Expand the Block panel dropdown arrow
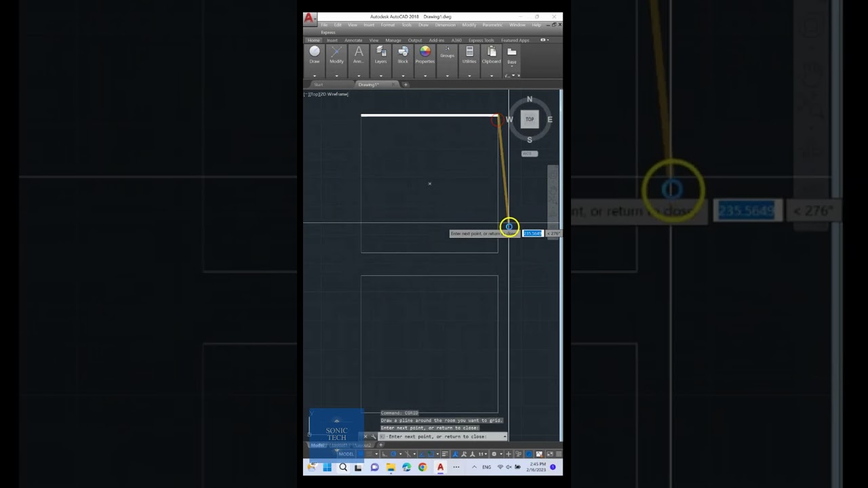 pos(403,76)
